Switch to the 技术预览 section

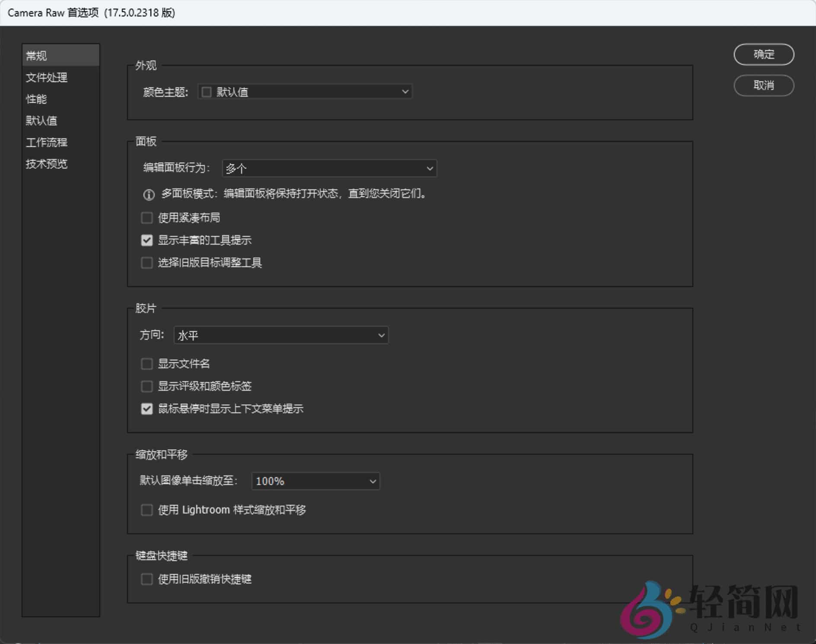click(46, 164)
